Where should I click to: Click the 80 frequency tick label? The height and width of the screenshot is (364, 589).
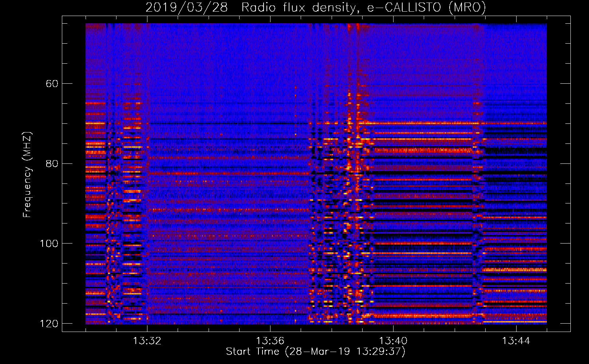[x=52, y=163]
